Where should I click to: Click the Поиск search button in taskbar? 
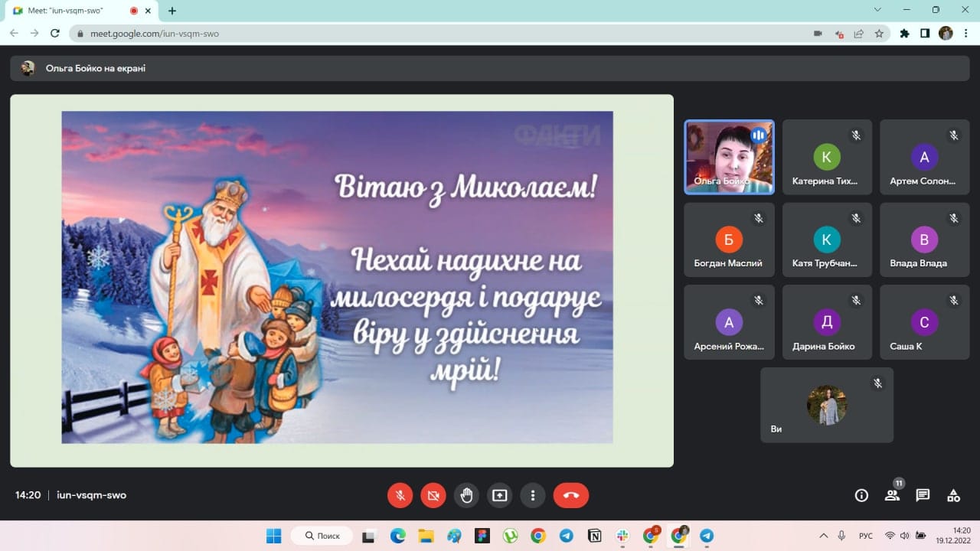[x=322, y=536]
